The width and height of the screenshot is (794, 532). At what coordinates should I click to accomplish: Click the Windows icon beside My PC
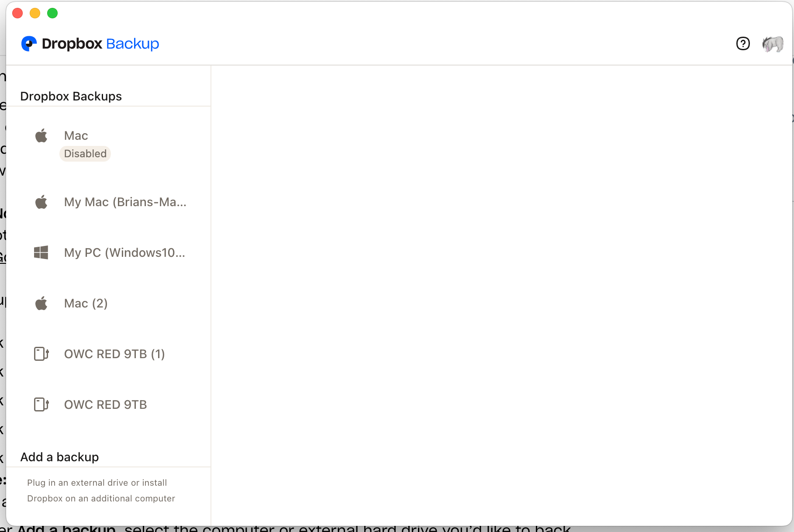(x=41, y=252)
